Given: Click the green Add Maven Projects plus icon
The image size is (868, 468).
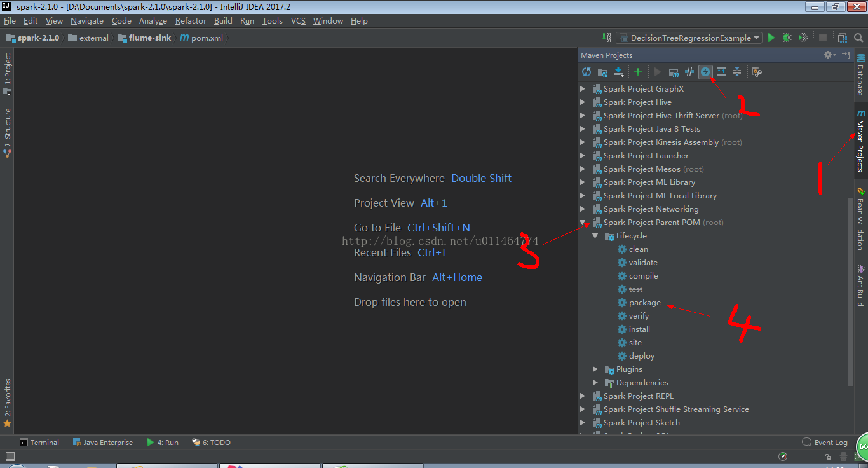Looking at the screenshot, I should (x=638, y=72).
